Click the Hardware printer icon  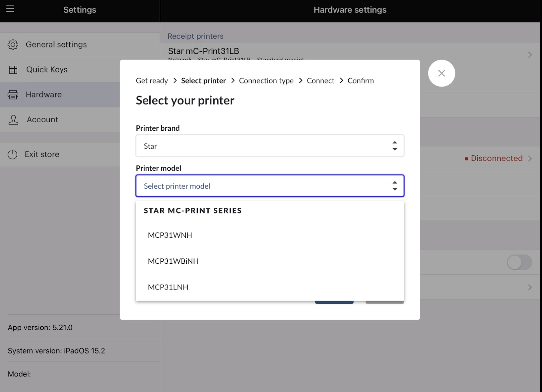pyautogui.click(x=13, y=94)
